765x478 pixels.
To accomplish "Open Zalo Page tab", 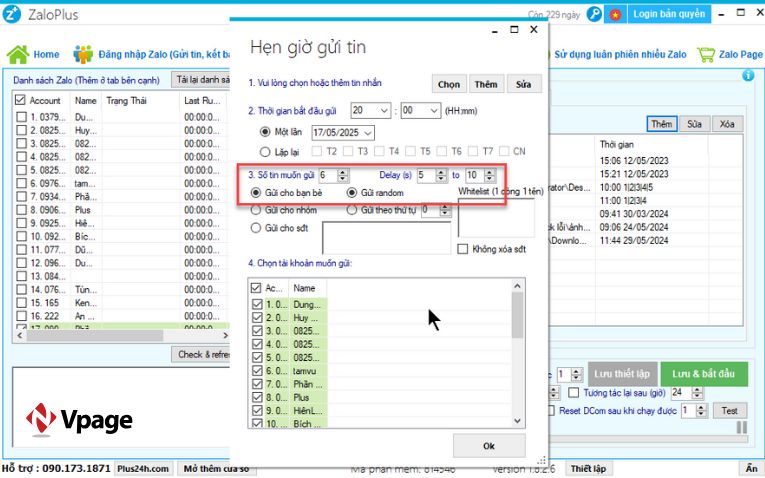I will 740,55.
